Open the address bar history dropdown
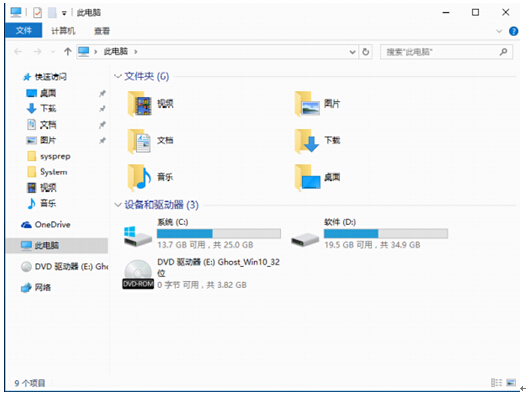The width and height of the screenshot is (526, 395). pos(352,52)
